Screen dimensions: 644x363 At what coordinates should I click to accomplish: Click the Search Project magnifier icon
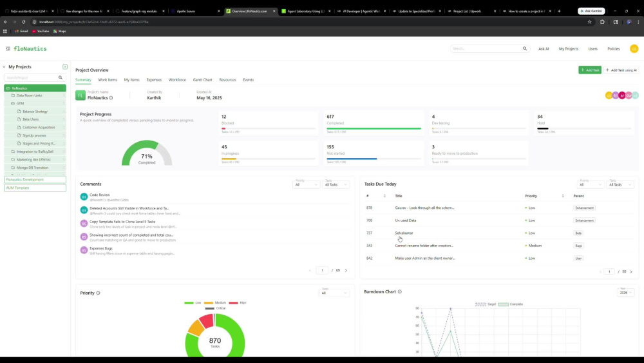click(61, 78)
